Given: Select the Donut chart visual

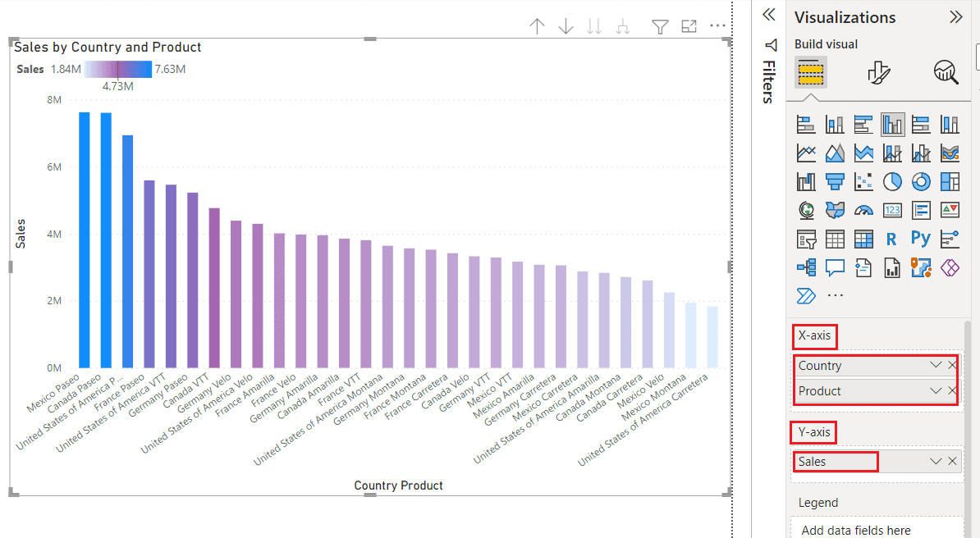Looking at the screenshot, I should pyautogui.click(x=921, y=181).
